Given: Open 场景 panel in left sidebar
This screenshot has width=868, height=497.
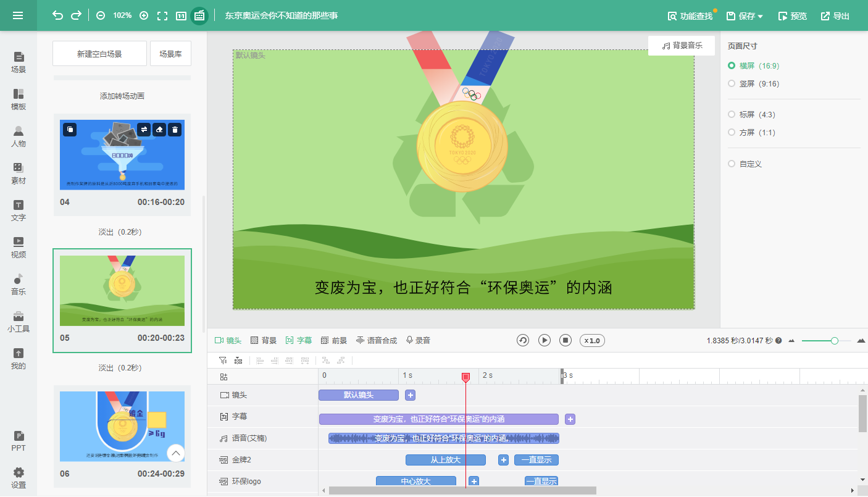Looking at the screenshot, I should click(19, 62).
